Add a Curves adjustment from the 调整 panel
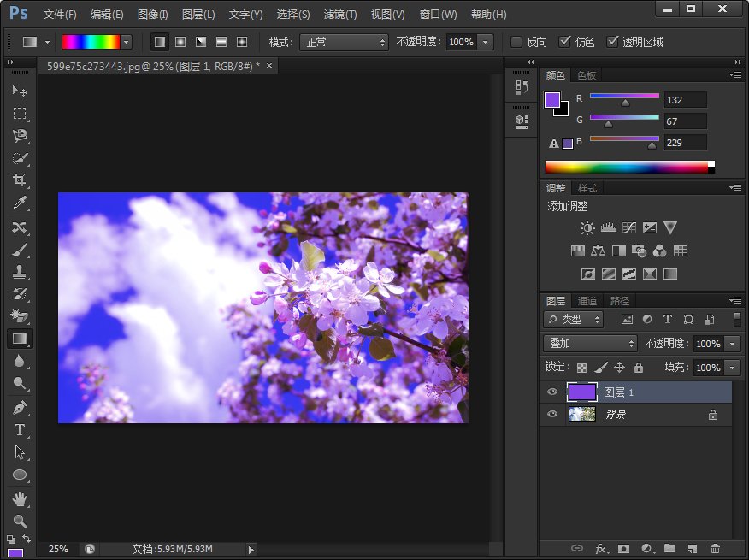The height and width of the screenshot is (560, 749). (x=629, y=227)
